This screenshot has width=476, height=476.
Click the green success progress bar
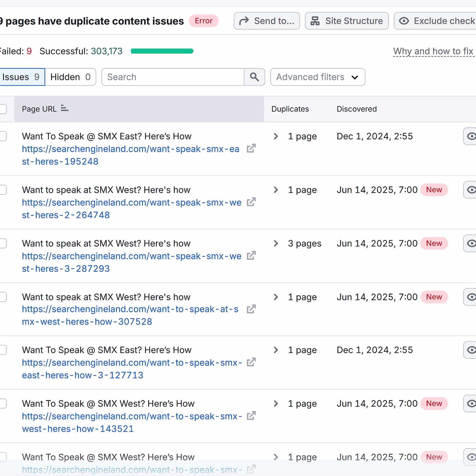tap(162, 51)
